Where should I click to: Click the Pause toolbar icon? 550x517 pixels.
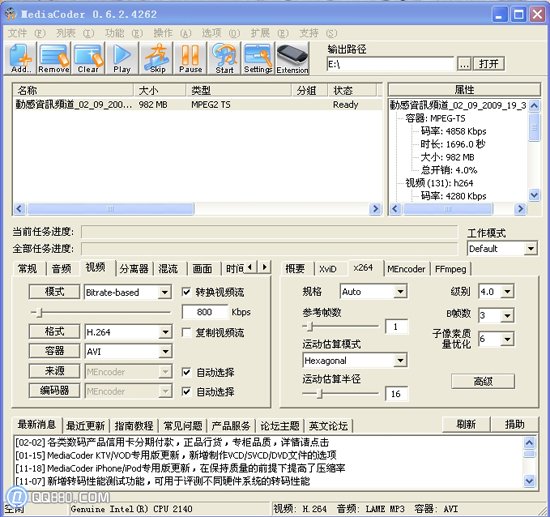(x=190, y=58)
